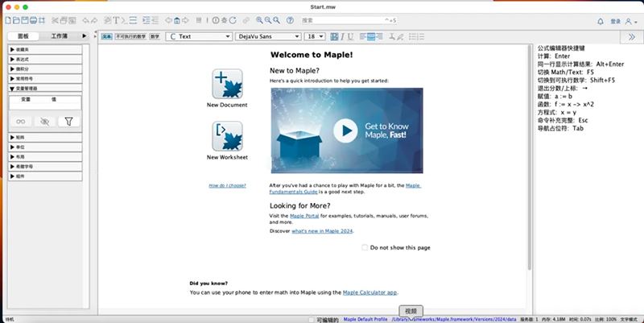
Task: Open the Maple Portal link
Action: 304,216
